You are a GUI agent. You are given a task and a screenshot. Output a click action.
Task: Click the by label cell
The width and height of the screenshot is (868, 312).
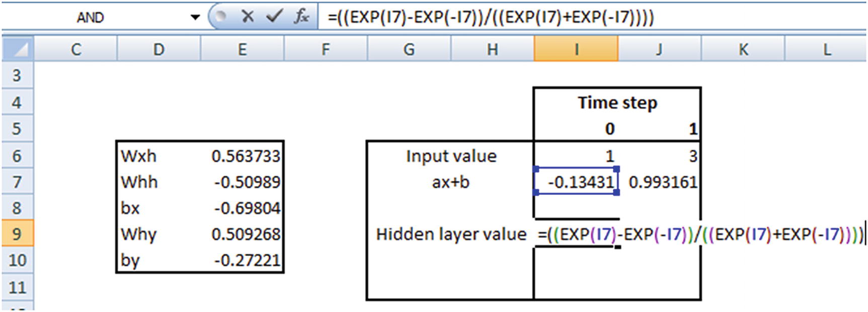159,260
